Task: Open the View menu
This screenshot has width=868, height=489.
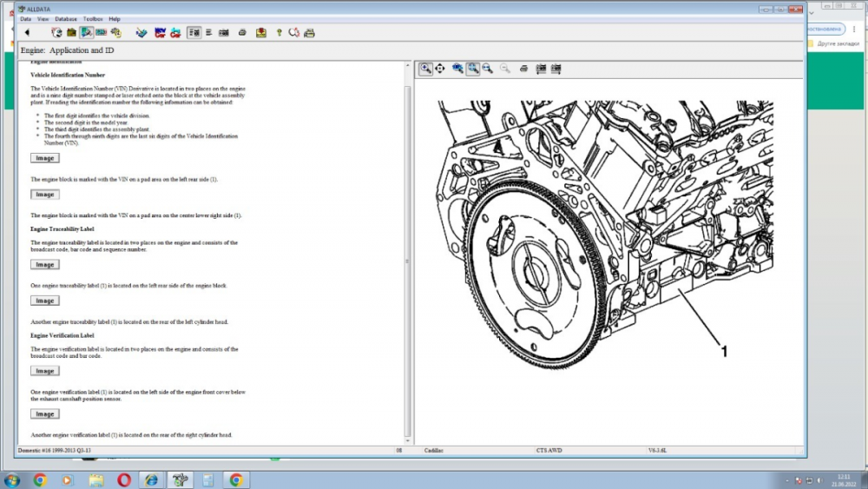Action: [42, 18]
